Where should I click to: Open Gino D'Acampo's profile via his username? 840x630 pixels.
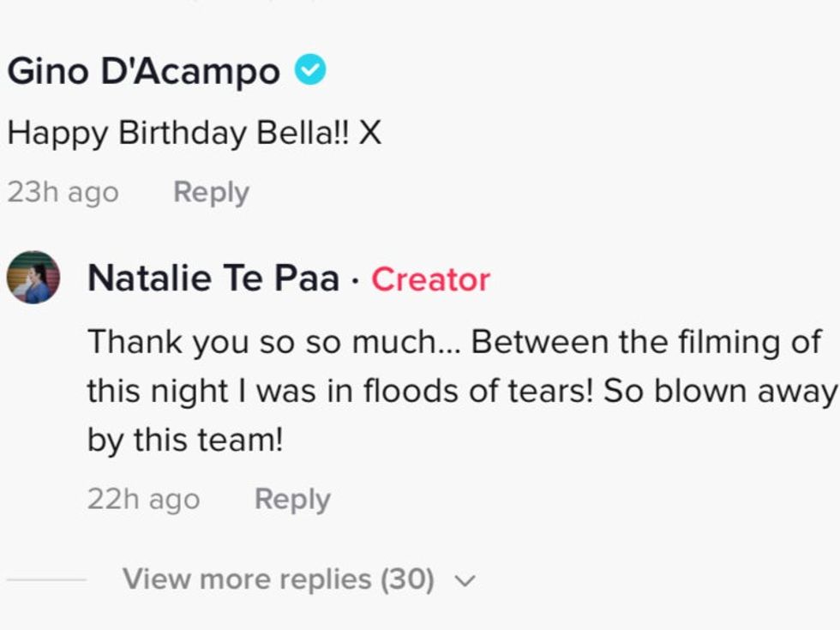143,72
